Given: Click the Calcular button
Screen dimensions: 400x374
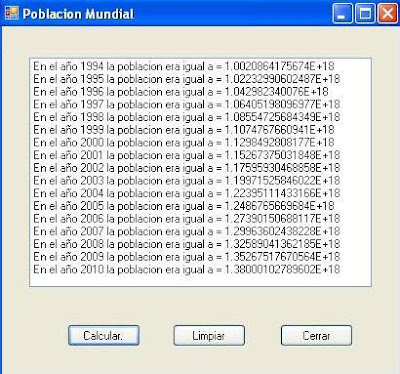Looking at the screenshot, I should [x=104, y=335].
